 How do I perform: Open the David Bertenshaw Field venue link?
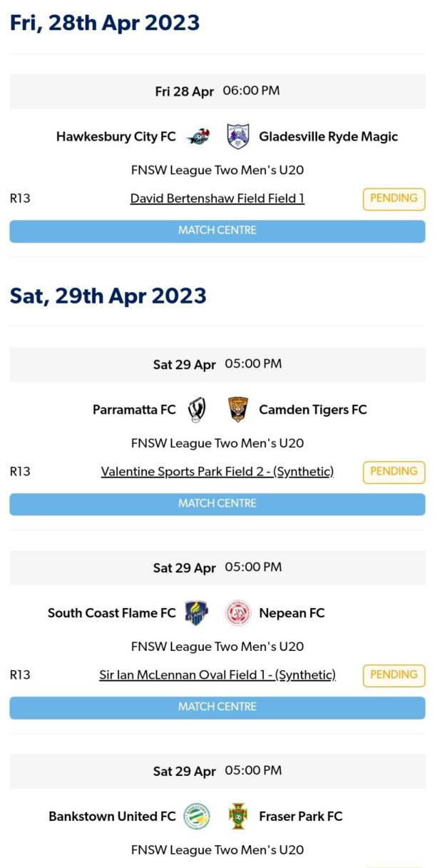[x=218, y=198]
